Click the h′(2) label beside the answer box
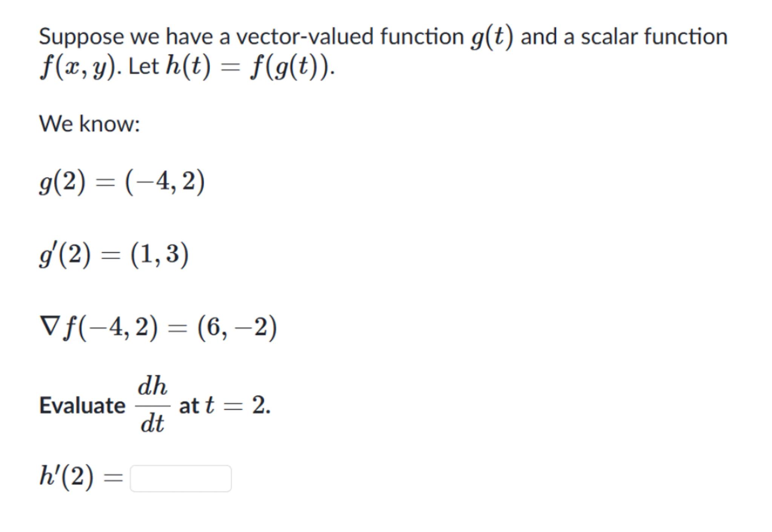 point(66,477)
